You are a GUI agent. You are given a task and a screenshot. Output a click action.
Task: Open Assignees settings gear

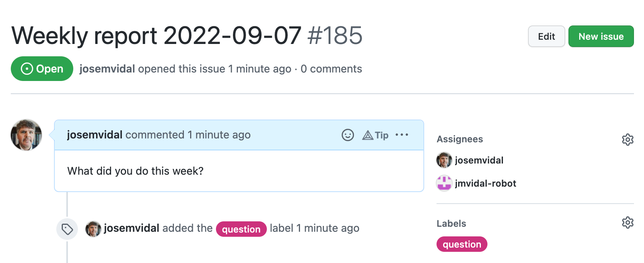[627, 140]
